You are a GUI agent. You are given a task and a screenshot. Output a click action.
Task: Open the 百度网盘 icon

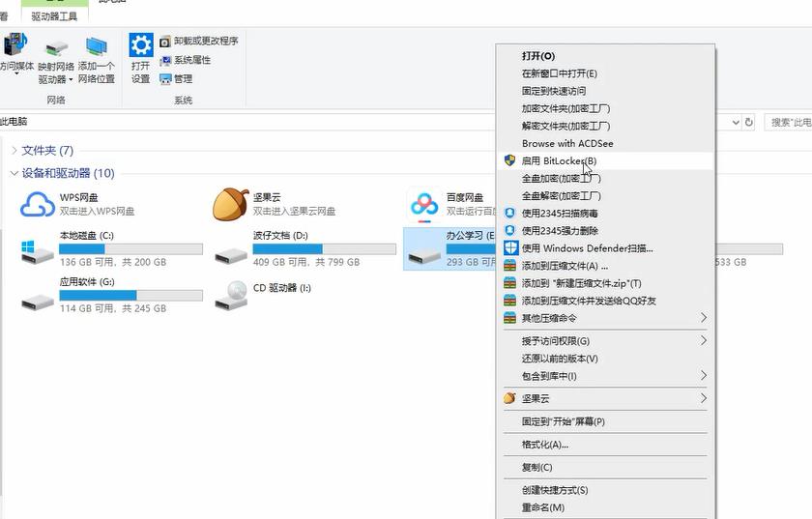coord(424,205)
